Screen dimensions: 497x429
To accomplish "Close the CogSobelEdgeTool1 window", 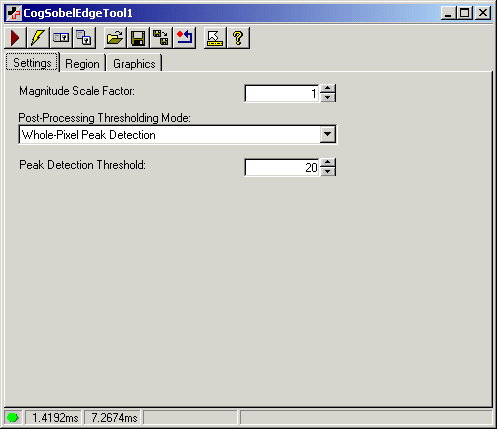I will (x=483, y=13).
